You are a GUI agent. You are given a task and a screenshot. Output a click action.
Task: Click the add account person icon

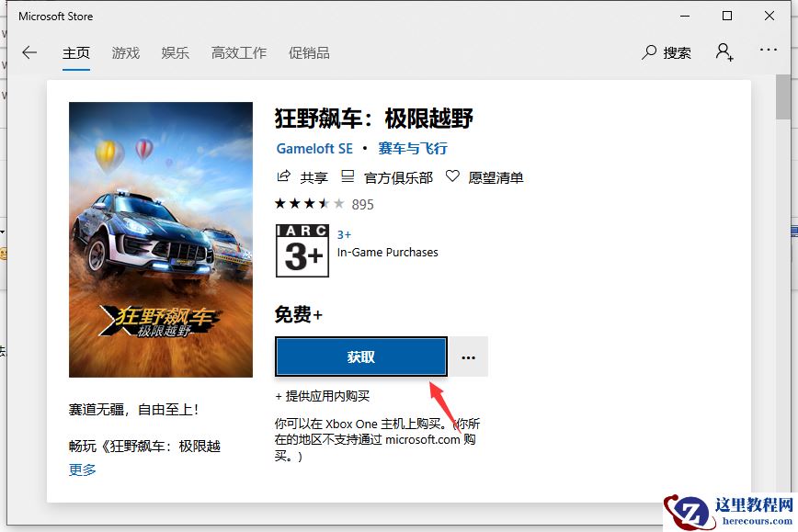[724, 52]
